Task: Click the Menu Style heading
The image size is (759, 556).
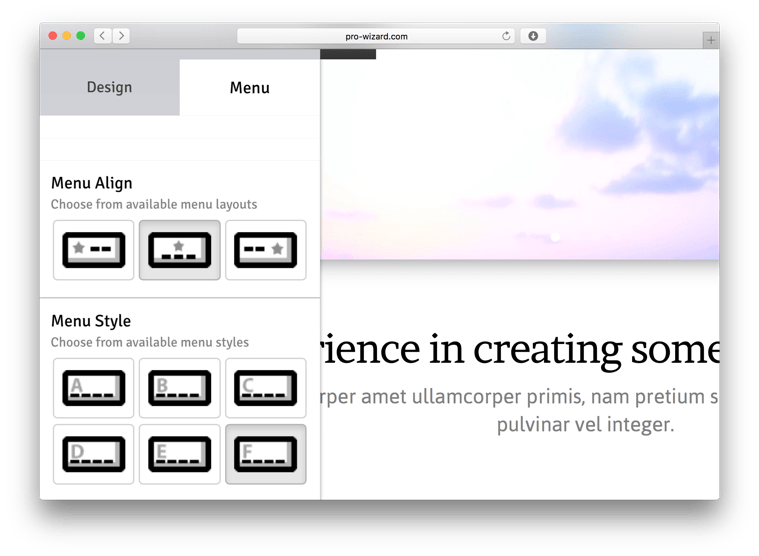Action: 91,321
